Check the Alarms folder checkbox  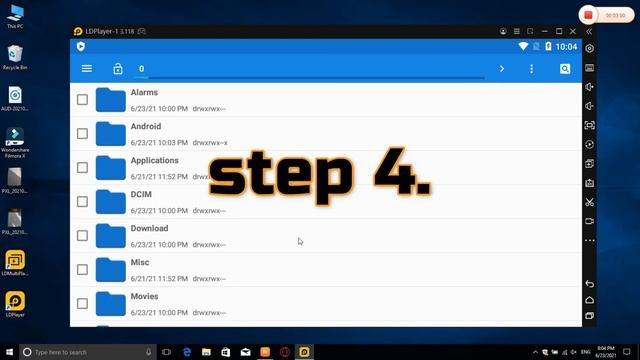point(82,100)
